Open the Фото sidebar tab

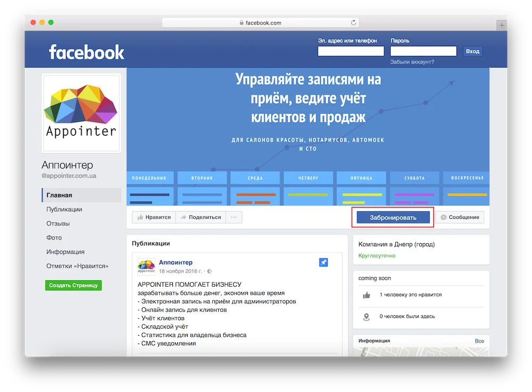click(x=54, y=238)
